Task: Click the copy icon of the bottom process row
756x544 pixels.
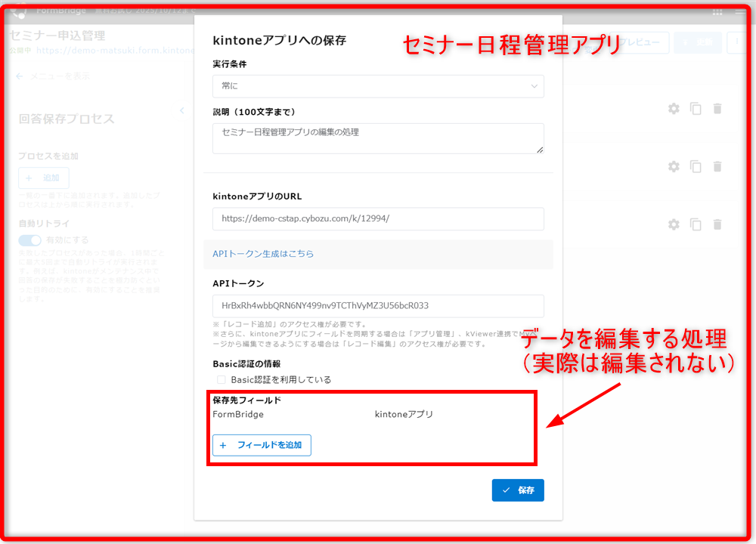Action: pyautogui.click(x=696, y=224)
